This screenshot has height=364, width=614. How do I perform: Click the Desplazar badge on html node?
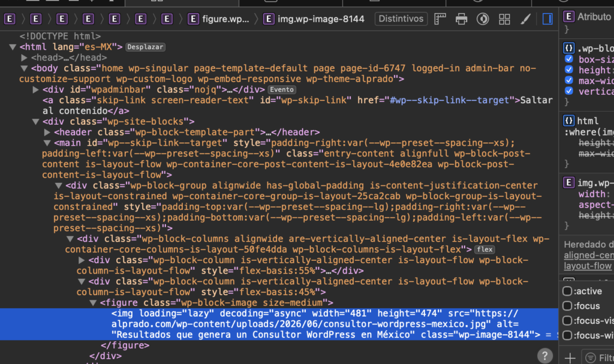click(145, 47)
